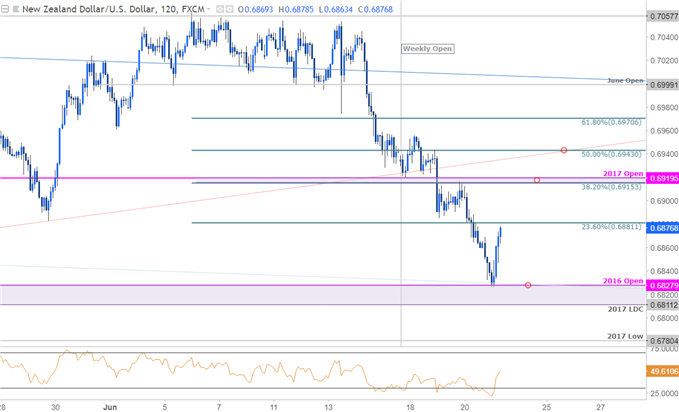Select the close value C0.68768

(375, 9)
